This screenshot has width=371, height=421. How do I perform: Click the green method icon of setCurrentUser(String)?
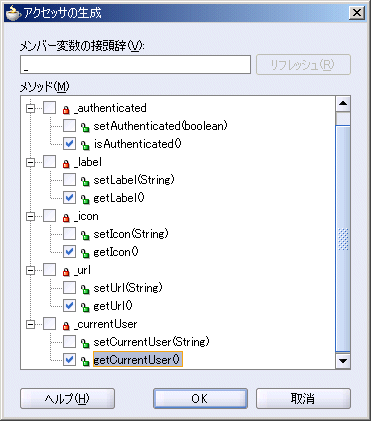coord(85,343)
